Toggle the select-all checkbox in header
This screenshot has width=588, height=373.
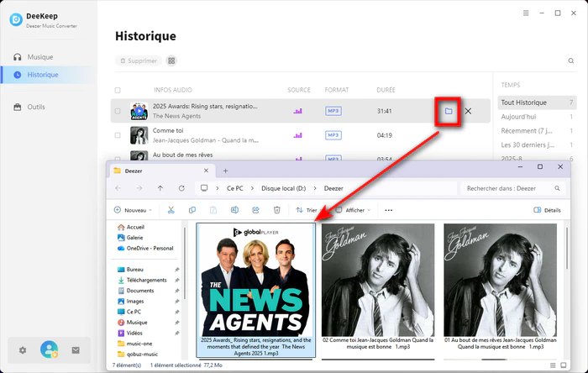tap(118, 90)
